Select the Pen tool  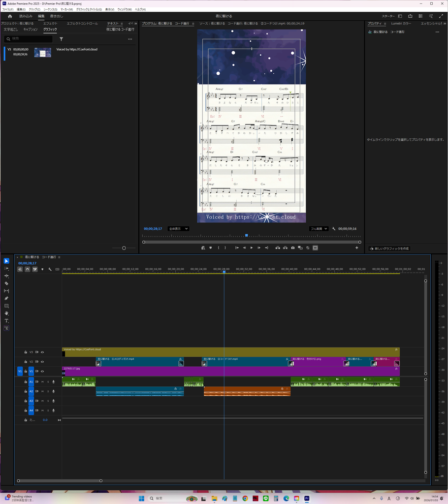[6, 298]
